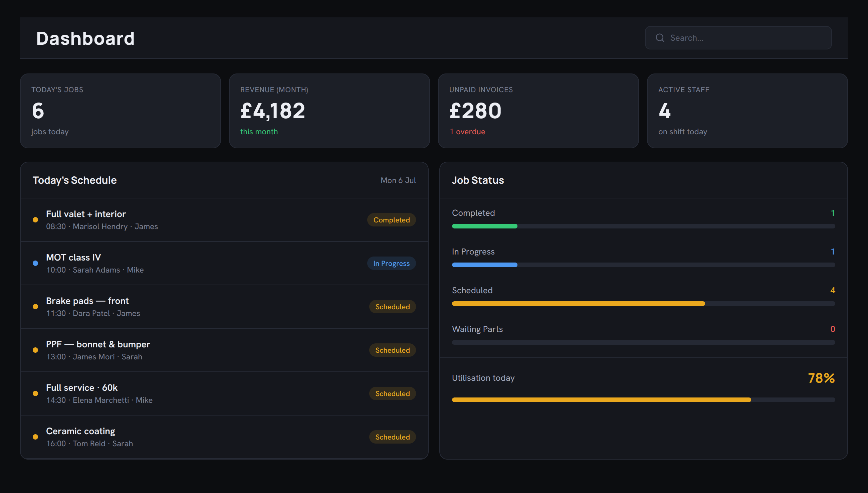Viewport: 868px width, 493px height.
Task: Click the blue In Progress progress bar
Action: point(485,265)
